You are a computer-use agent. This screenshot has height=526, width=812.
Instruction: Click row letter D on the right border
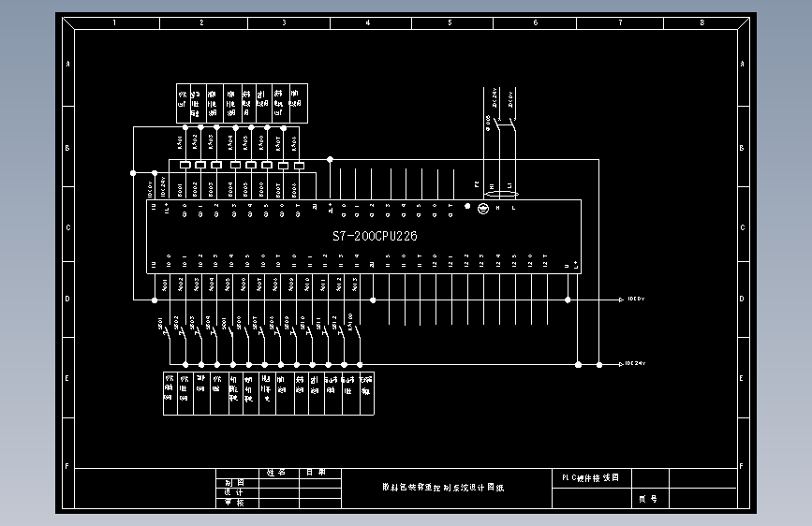click(x=742, y=299)
